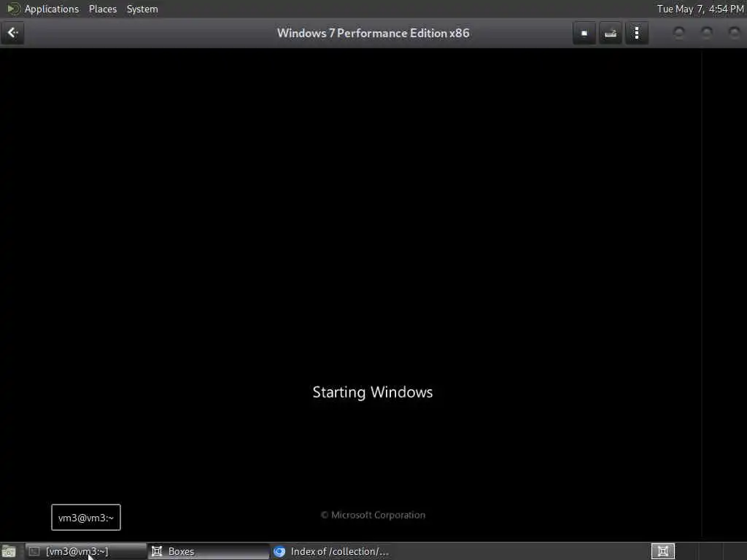Click the fullscreen square button in header
This screenshot has height=560, width=747.
pyautogui.click(x=584, y=34)
